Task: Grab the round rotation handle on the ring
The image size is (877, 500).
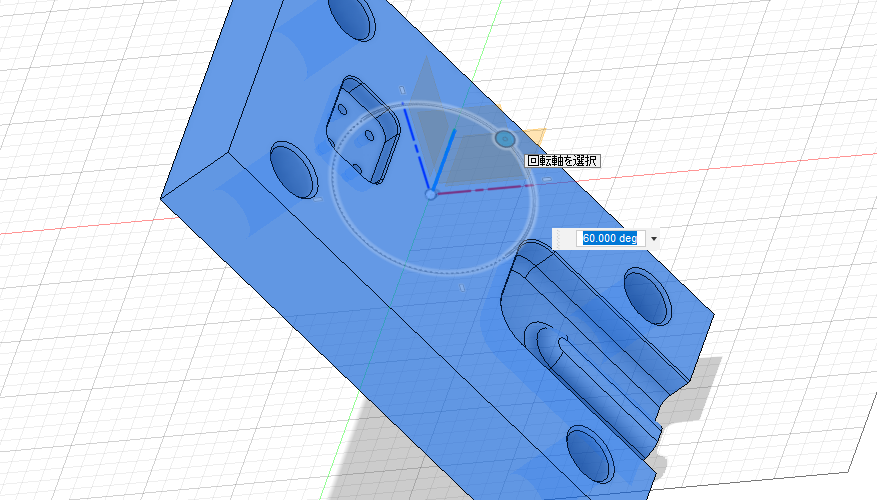Action: pos(504,139)
